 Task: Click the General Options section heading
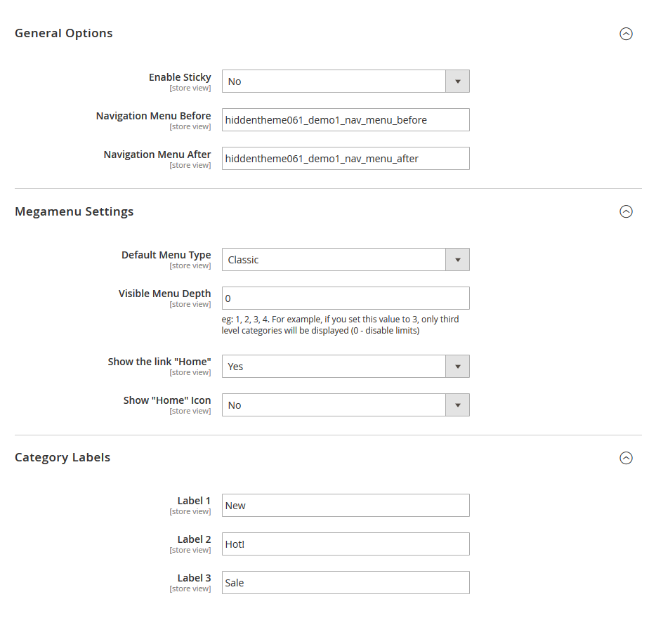[x=63, y=33]
